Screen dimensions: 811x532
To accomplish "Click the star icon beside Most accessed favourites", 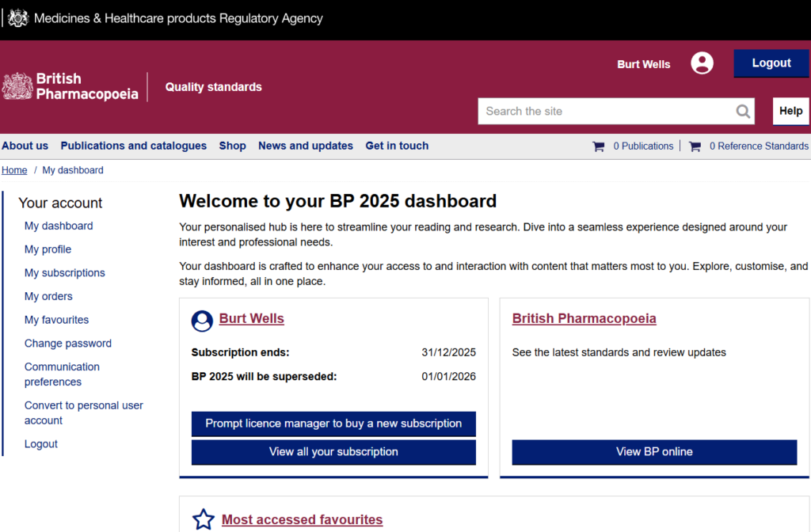I will click(204, 519).
